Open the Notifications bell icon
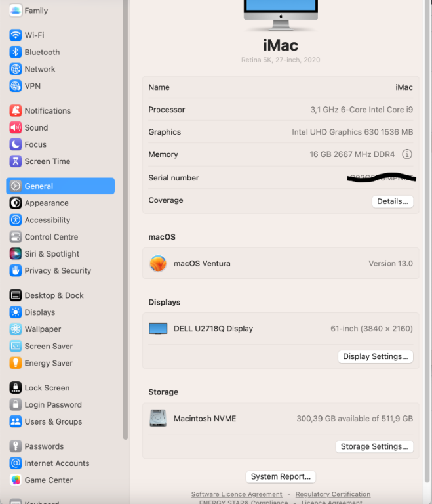The image size is (432, 504). (x=16, y=111)
